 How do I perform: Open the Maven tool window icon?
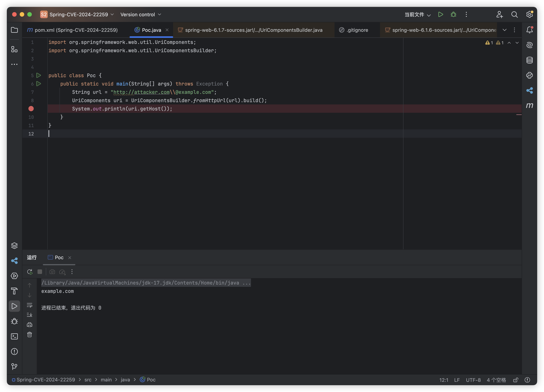pos(529,105)
